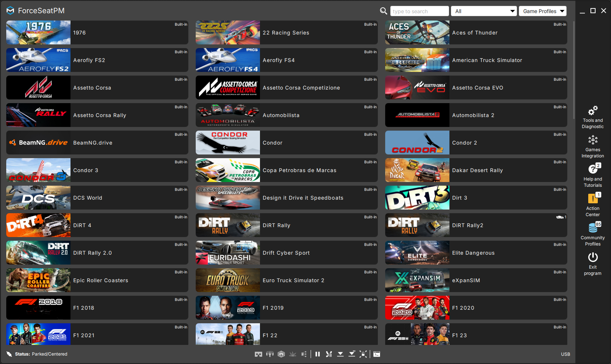Select Aerofly FS2 thumbnail
611x364 pixels.
pos(38,60)
